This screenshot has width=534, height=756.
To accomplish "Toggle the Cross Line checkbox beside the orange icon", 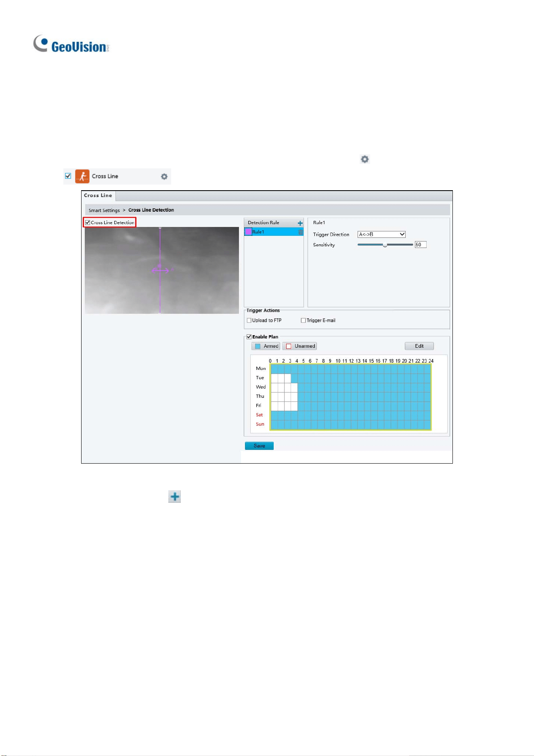I will point(68,176).
